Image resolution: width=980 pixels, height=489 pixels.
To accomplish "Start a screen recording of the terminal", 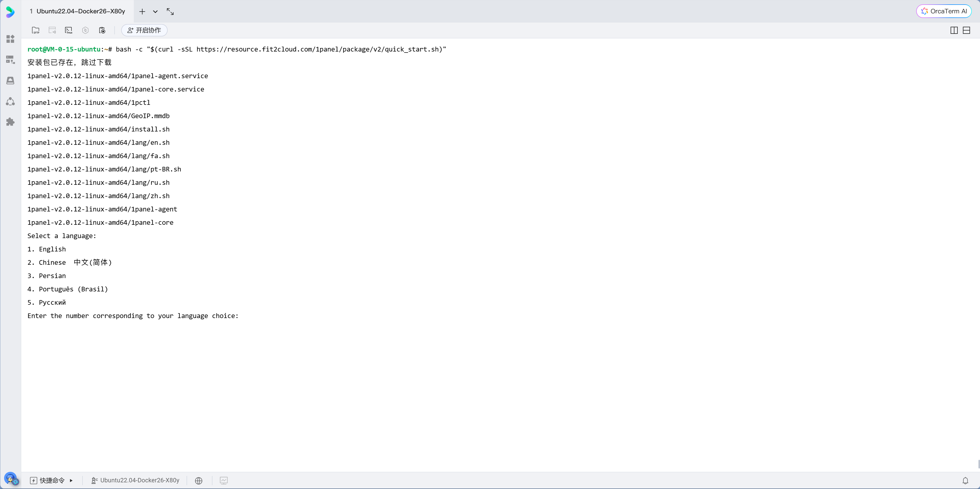I will [102, 30].
